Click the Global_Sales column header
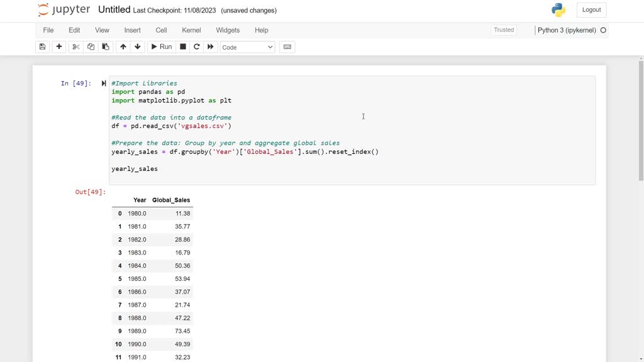 (x=171, y=200)
